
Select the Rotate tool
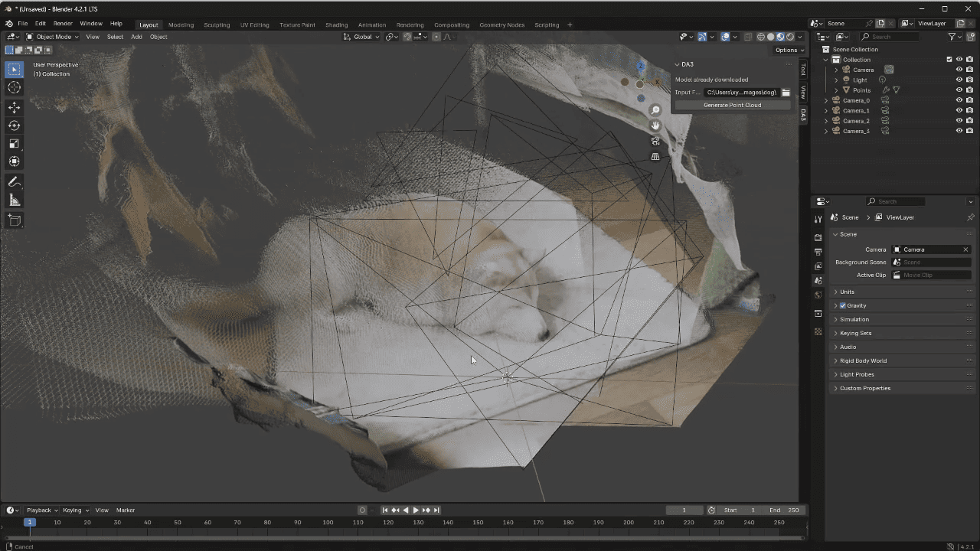(14, 126)
